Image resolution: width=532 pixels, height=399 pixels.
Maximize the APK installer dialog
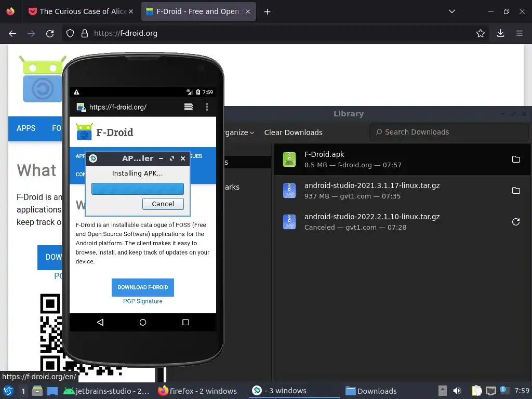172,158
